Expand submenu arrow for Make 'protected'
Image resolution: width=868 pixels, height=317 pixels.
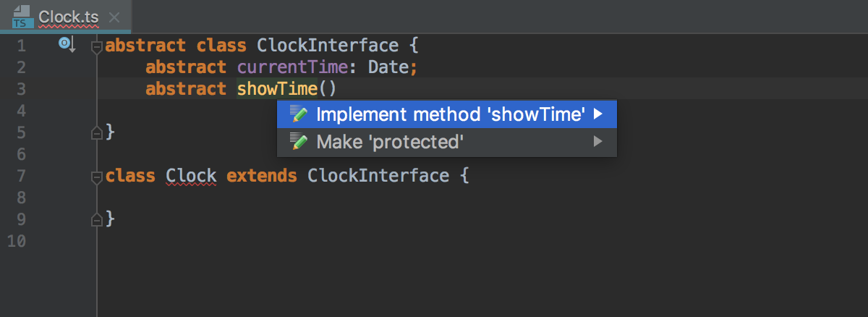597,141
